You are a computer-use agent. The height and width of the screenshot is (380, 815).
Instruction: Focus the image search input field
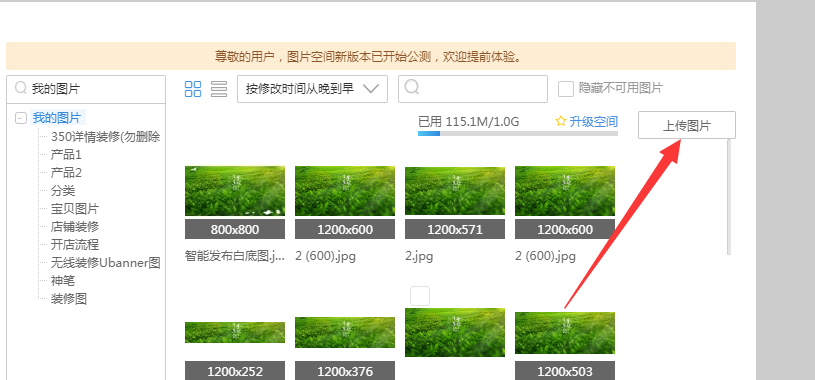click(x=473, y=89)
